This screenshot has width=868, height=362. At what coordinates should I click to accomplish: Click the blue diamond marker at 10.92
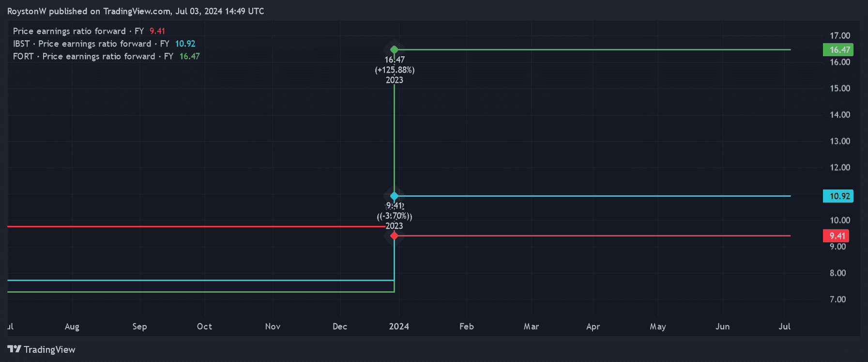pos(394,196)
